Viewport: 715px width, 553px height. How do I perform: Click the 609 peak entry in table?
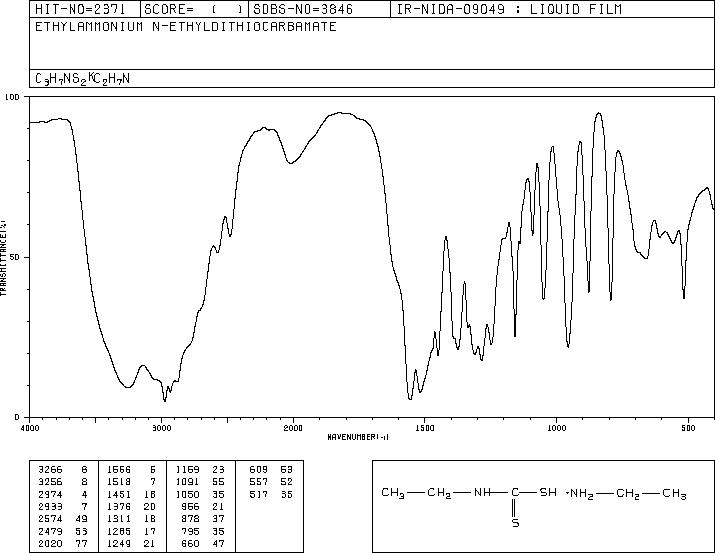[259, 470]
